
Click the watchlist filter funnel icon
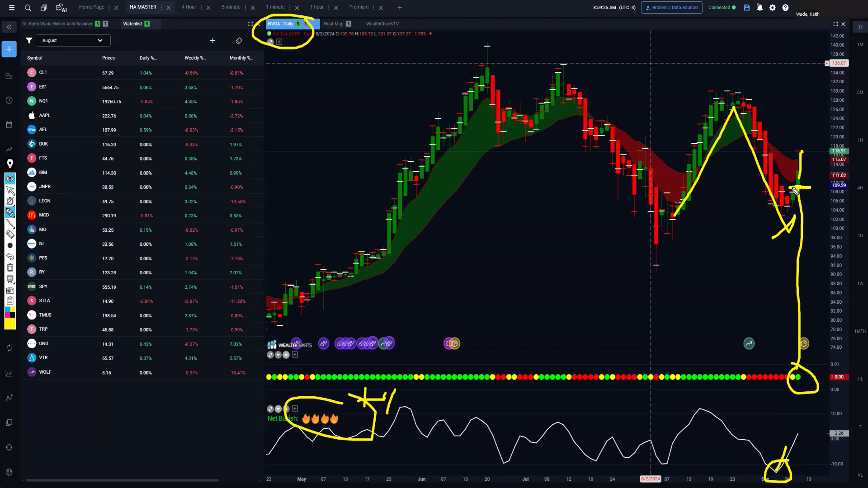click(29, 41)
